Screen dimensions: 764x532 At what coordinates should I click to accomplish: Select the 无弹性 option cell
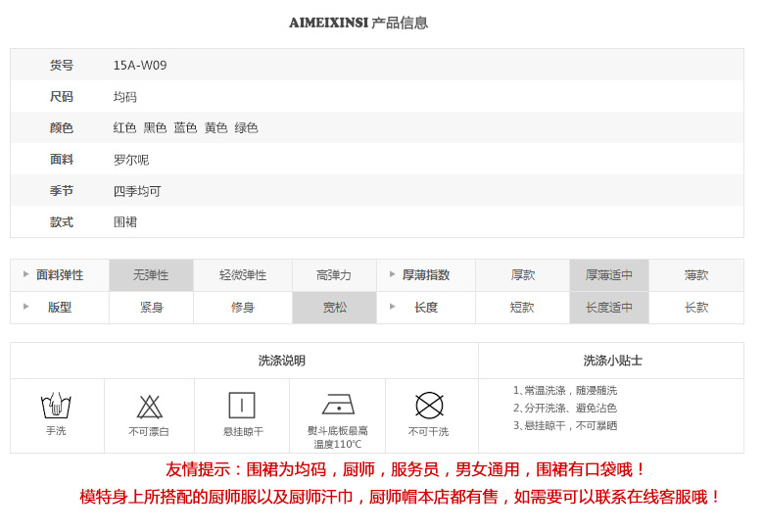tap(151, 275)
